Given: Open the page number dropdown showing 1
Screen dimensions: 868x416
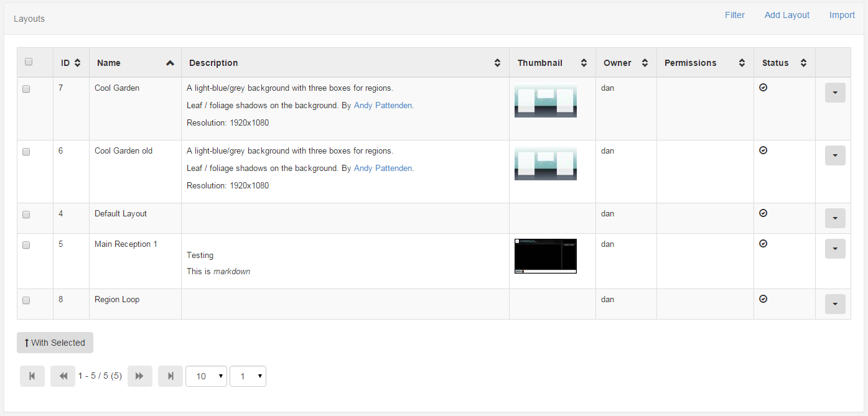Looking at the screenshot, I should click(248, 376).
